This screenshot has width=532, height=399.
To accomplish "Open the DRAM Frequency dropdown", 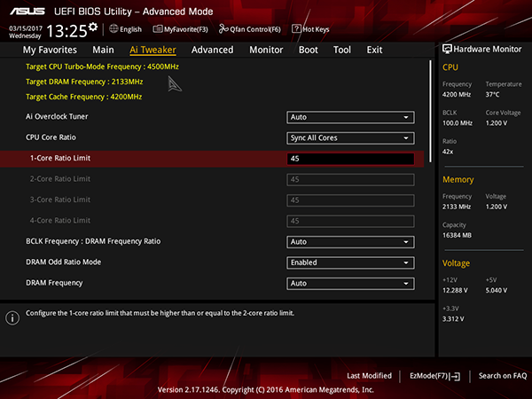I will pyautogui.click(x=350, y=284).
